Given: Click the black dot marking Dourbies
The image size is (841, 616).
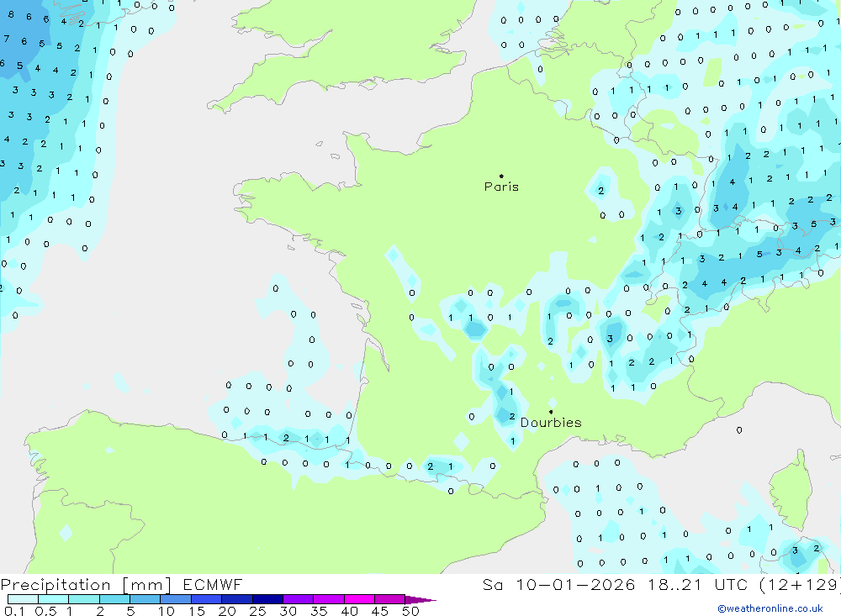Looking at the screenshot, I should (551, 412).
